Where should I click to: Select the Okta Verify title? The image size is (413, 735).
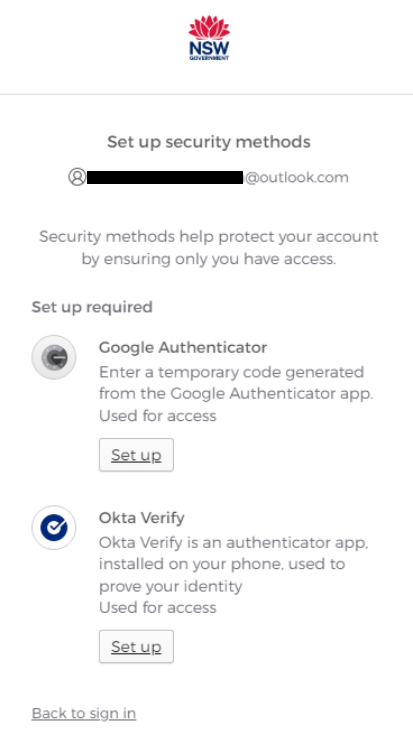tap(142, 518)
